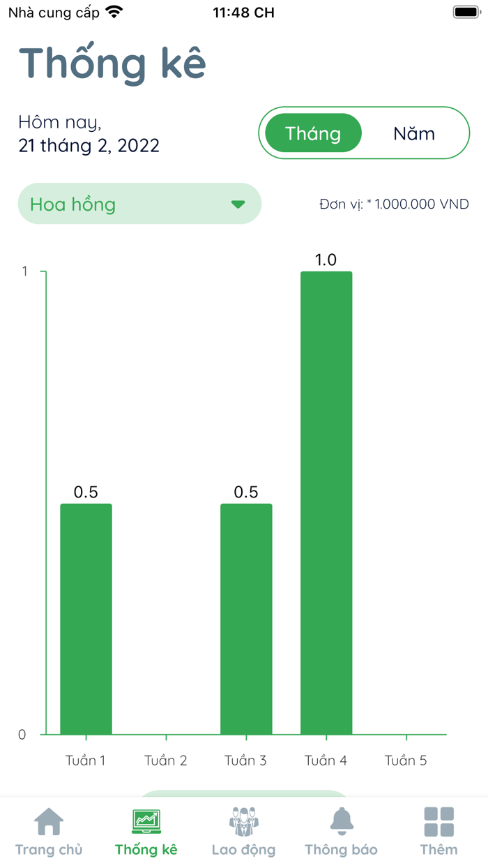Go to the Lao động tab label
Image resolution: width=488 pixels, height=868 pixels.
pyautogui.click(x=243, y=850)
